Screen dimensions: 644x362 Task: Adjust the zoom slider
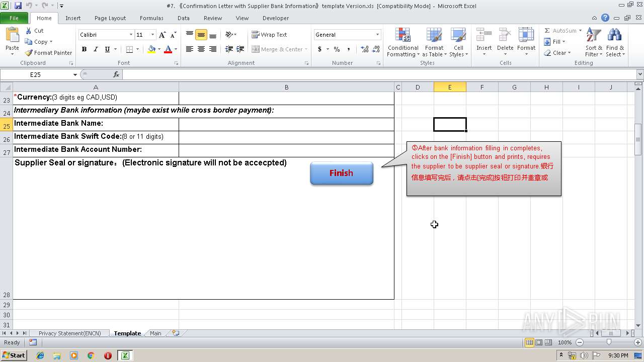point(609,342)
